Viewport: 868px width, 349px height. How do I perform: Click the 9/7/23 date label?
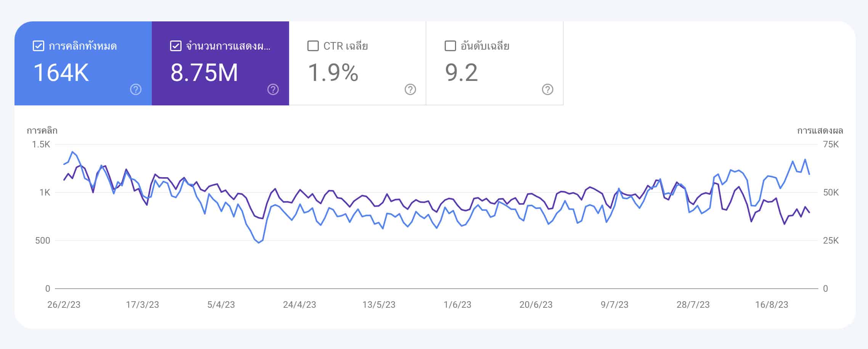(614, 305)
